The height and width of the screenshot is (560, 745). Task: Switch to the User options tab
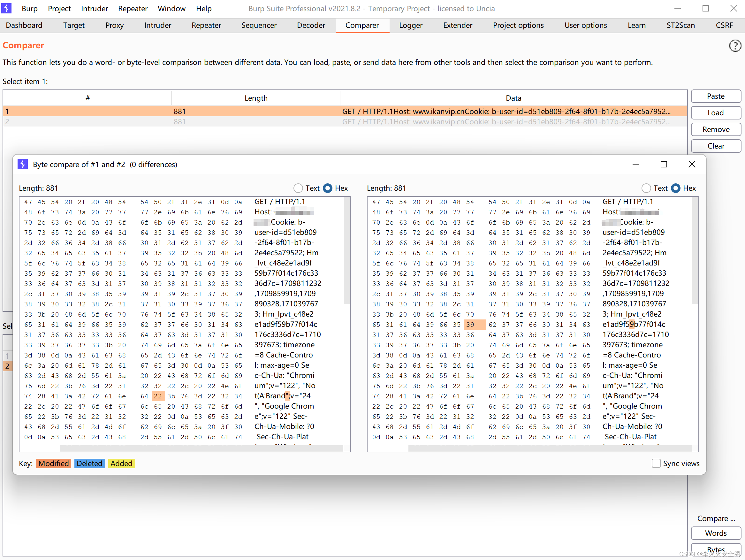(x=585, y=25)
